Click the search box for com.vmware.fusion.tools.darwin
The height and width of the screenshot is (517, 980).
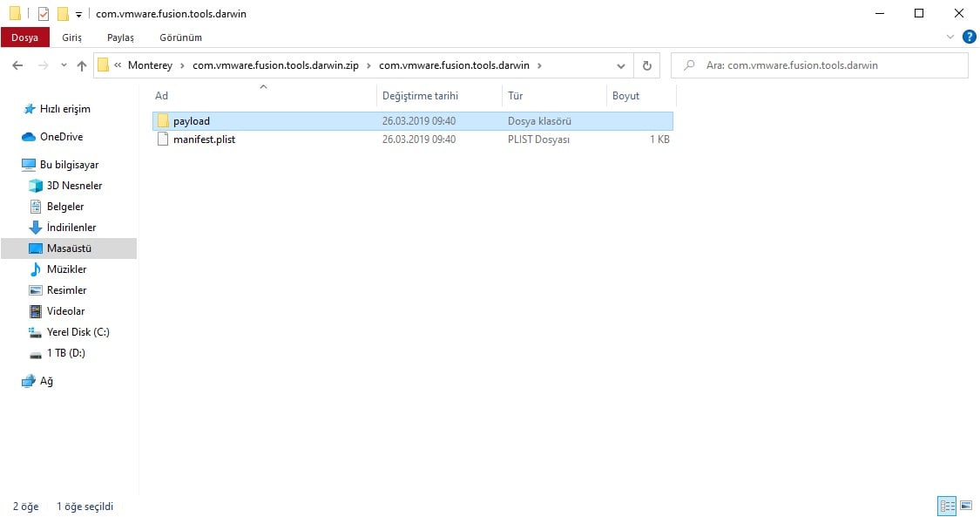(820, 65)
